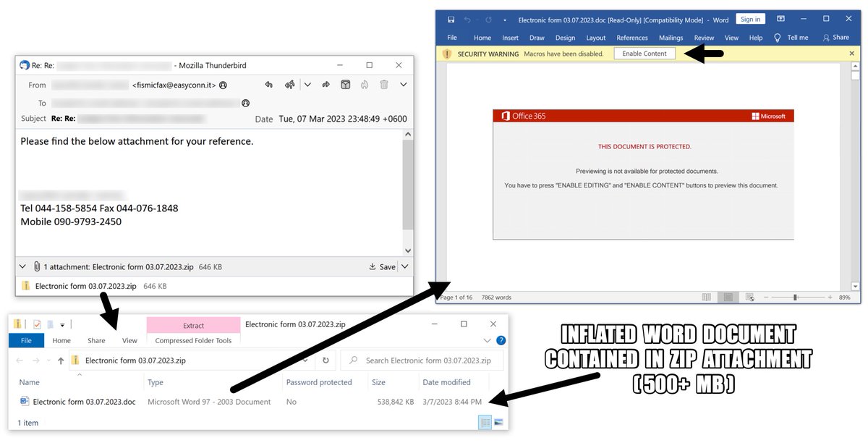Open the Review tab in Word ribbon
The image size is (868, 443).
[x=704, y=38]
